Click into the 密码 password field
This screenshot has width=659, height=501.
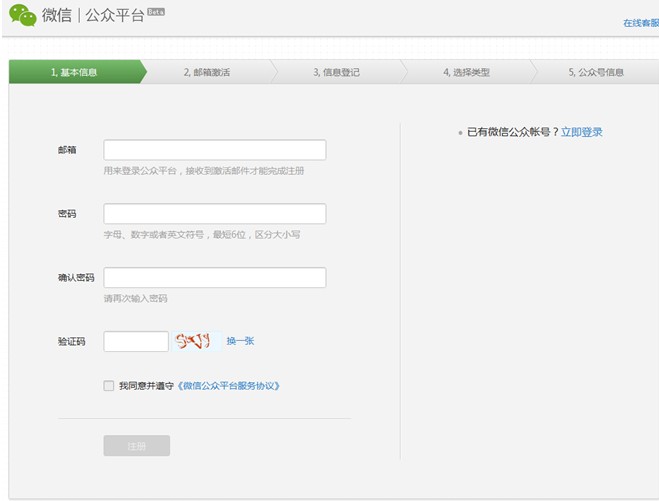(x=215, y=214)
